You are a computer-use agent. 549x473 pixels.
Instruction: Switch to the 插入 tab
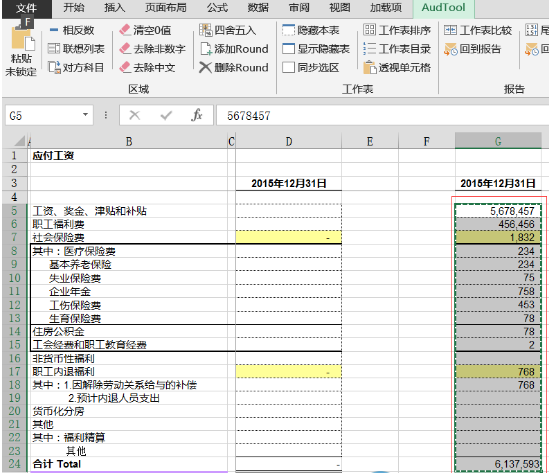114,8
